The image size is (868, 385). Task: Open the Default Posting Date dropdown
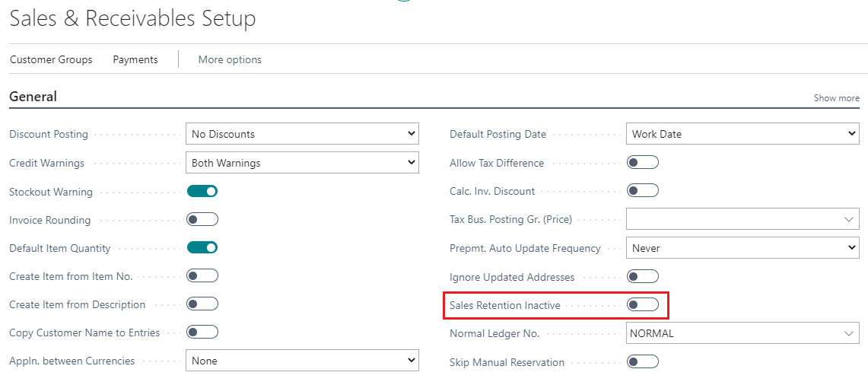click(742, 134)
